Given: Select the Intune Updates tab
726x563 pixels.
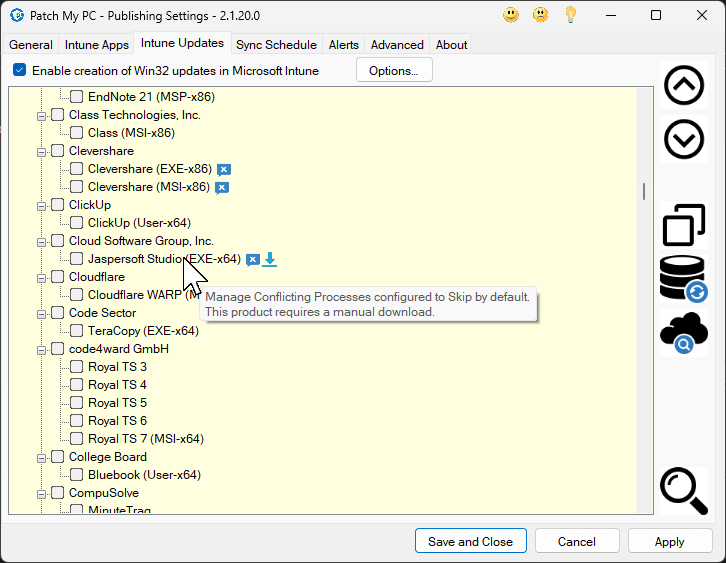Looking at the screenshot, I should click(182, 43).
